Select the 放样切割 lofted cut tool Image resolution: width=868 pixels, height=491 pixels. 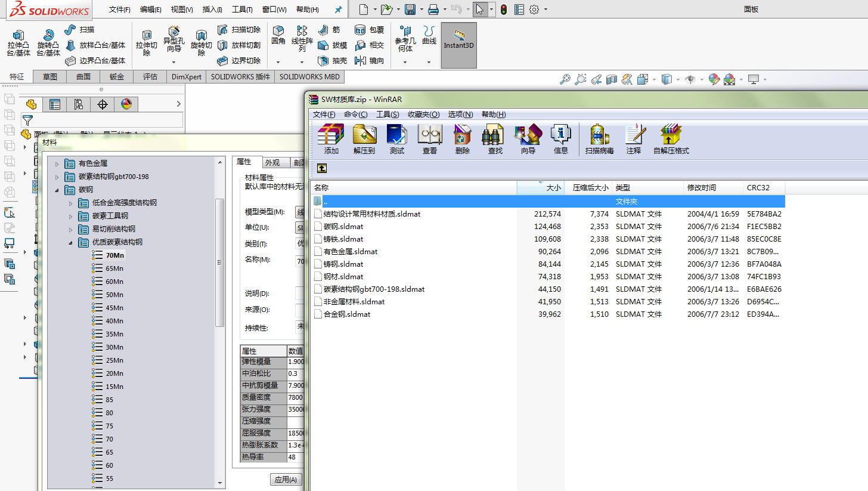coord(239,45)
